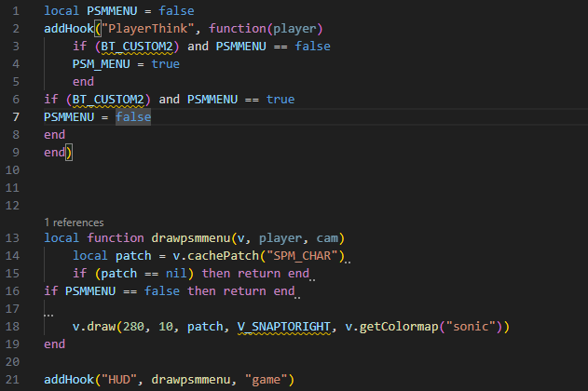Screen dimensions: 588x391
Task: Click line number 21 in the gutter
Action: pyautogui.click(x=12, y=380)
